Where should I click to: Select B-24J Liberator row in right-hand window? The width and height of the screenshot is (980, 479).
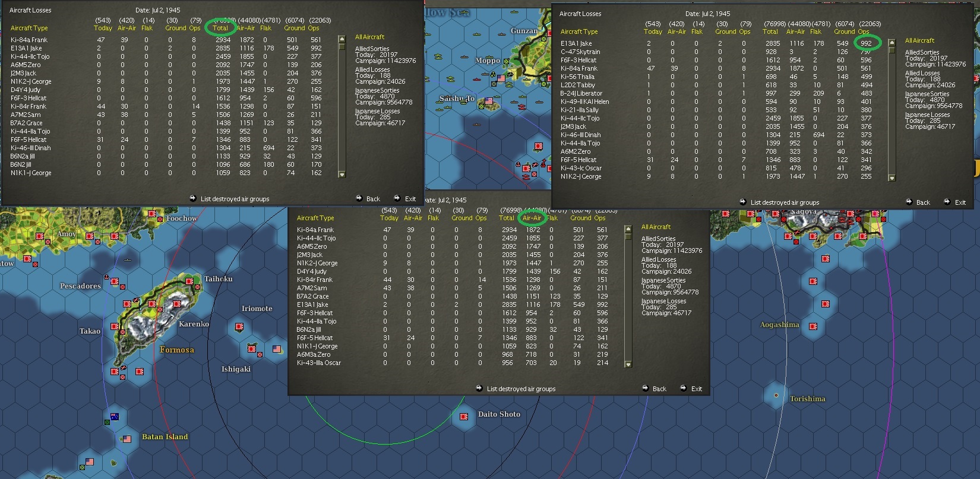click(717, 93)
